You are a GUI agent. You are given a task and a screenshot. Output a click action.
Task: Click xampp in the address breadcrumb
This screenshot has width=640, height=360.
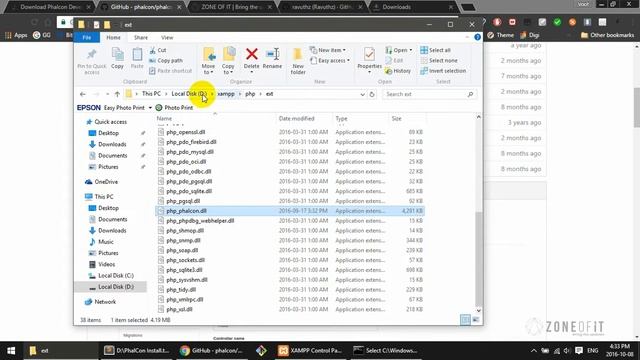coord(226,94)
